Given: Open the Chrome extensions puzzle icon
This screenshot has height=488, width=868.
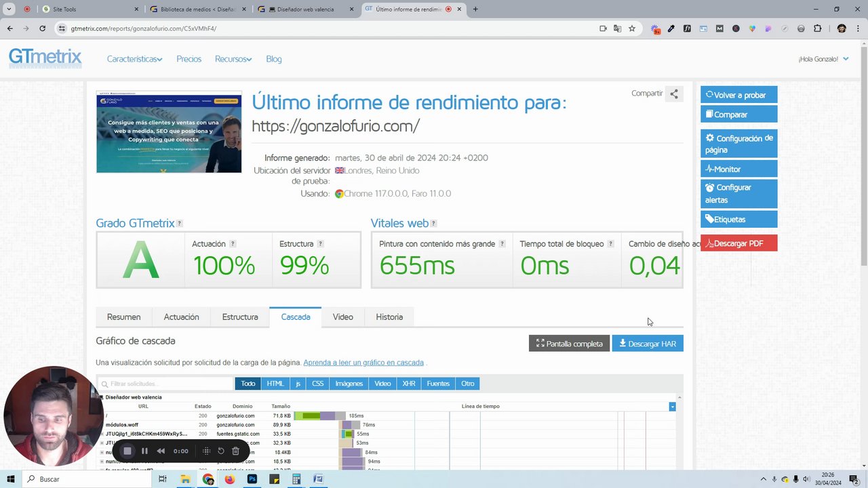Looking at the screenshot, I should coord(817,28).
